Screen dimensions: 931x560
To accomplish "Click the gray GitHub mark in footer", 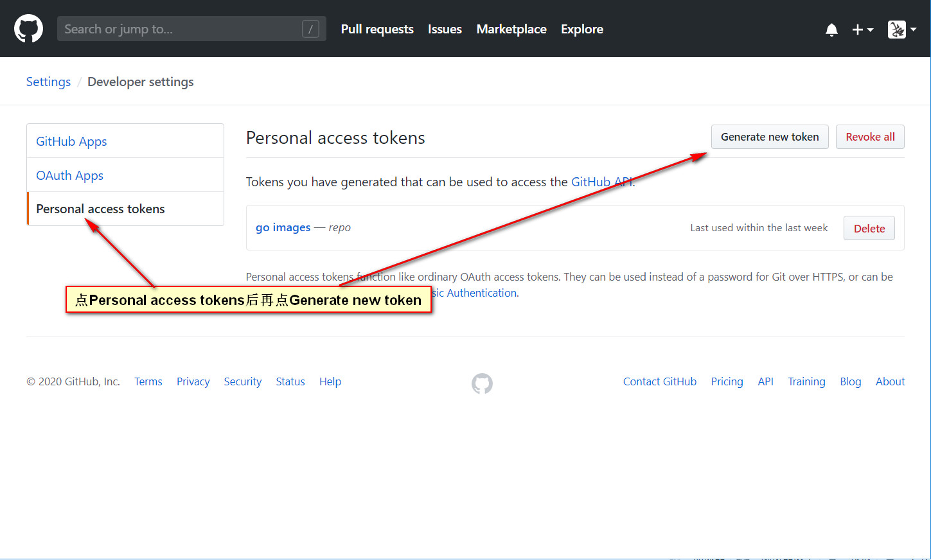I will pyautogui.click(x=482, y=383).
